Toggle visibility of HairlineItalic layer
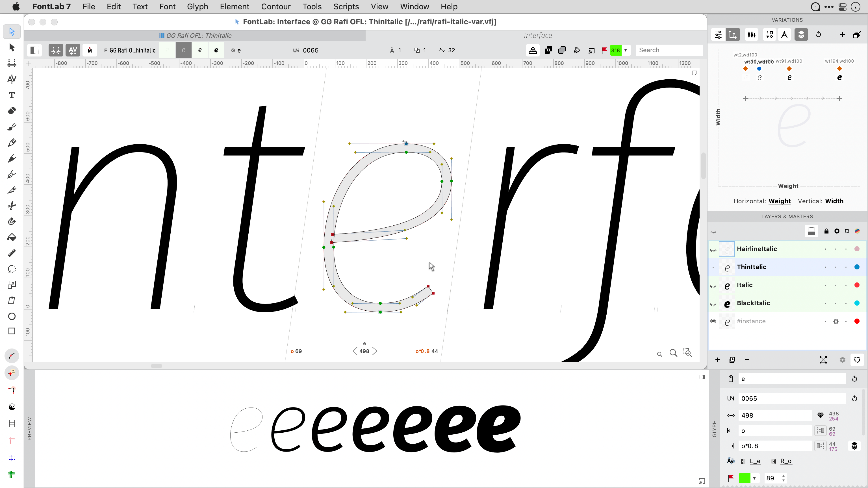Screen dimensions: 868x488 pos(713,250)
